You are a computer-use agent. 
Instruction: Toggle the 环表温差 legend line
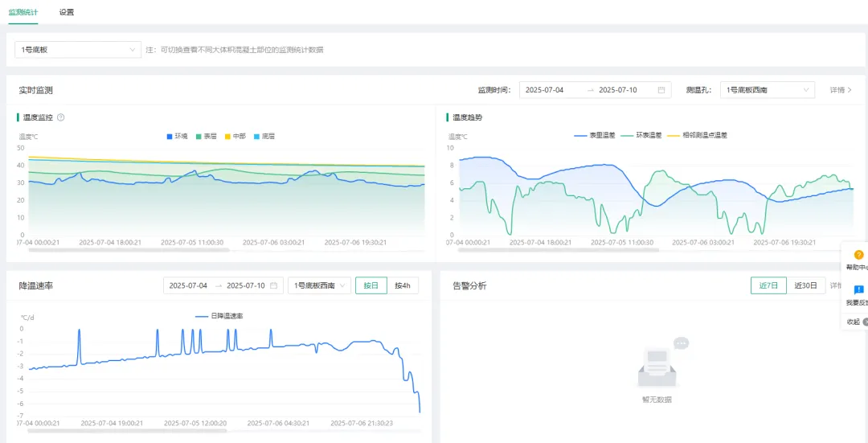[641, 135]
